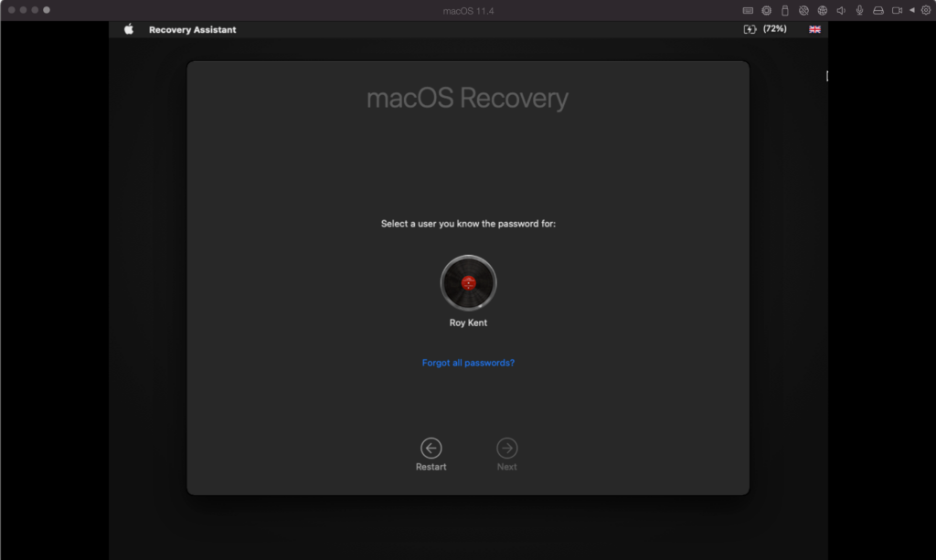Open the Apple menu

(x=127, y=29)
